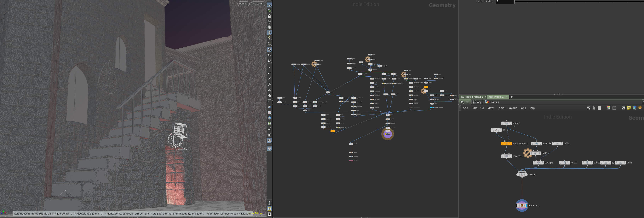Toggle the reference plane display in viewport toolbar
The image size is (644, 218).
click(269, 5)
